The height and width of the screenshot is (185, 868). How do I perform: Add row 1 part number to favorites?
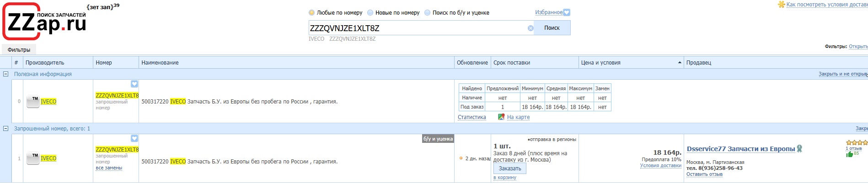coord(134,138)
